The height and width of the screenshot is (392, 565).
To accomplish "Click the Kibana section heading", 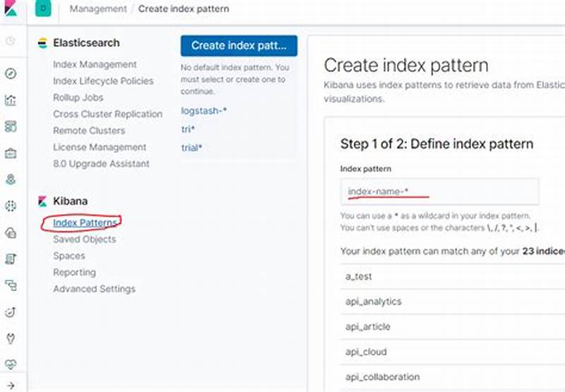I will pos(70,201).
